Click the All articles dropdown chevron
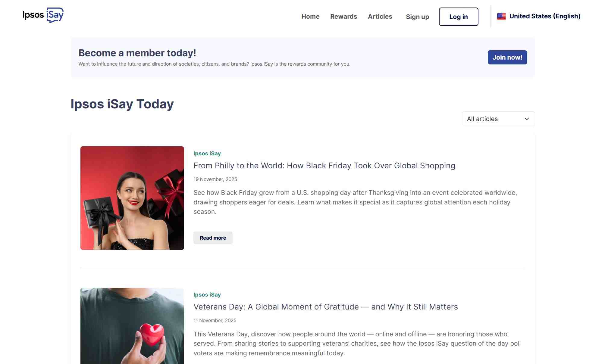Viewport: 611px width, 364px height. 526,119
